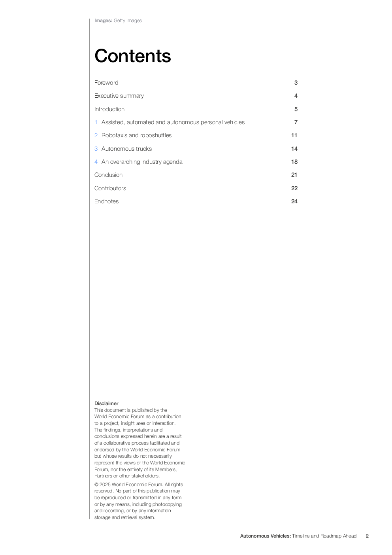
Task: Click the Contents heading
Action: point(133,56)
